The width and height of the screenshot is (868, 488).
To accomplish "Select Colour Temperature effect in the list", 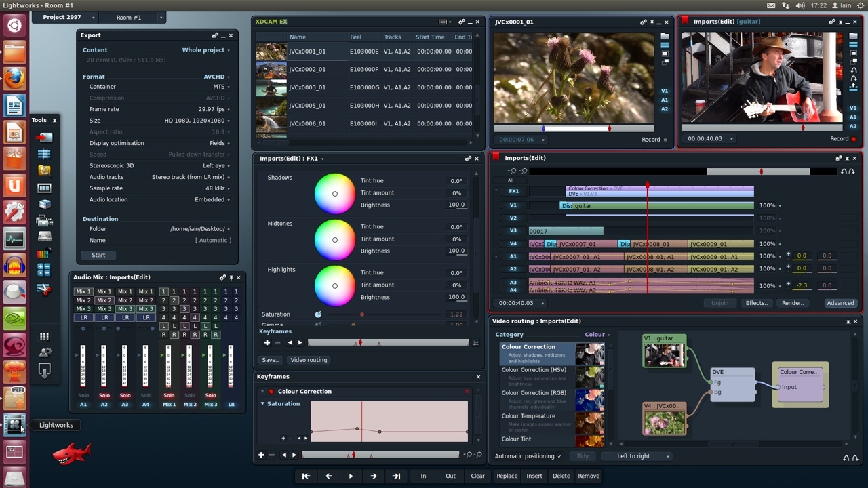I will (x=528, y=416).
